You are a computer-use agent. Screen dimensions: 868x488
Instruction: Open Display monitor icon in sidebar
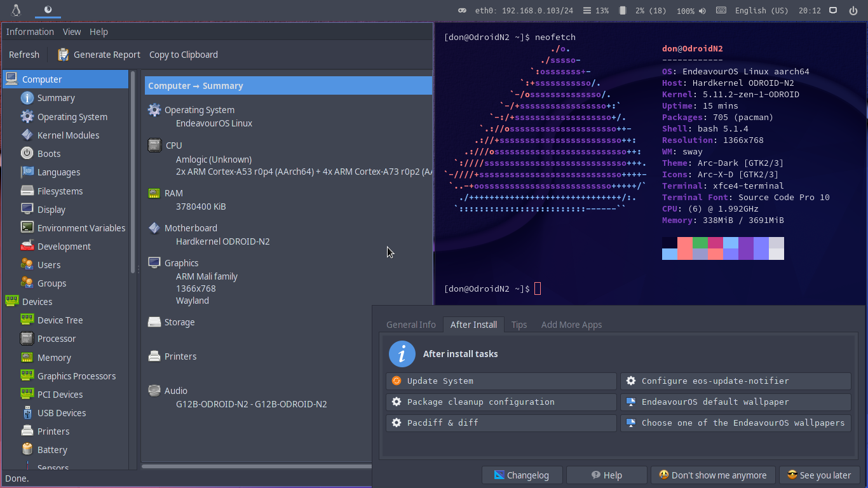[x=27, y=209]
